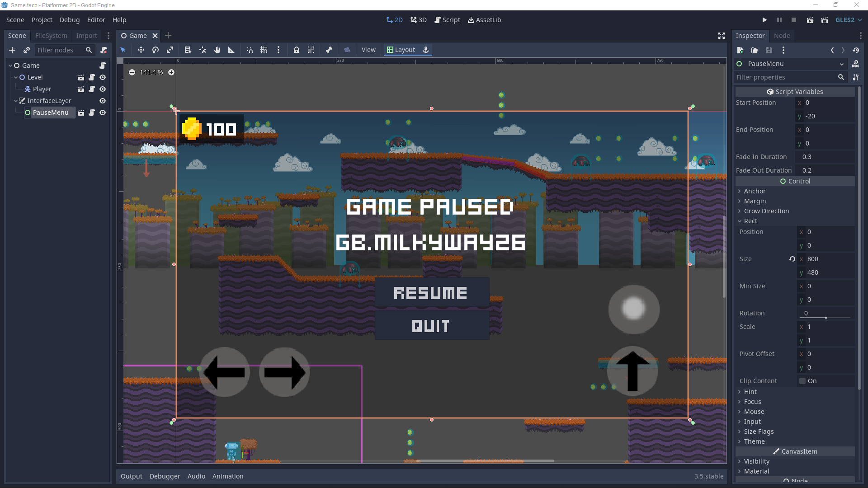Open the Level node's script
This screenshot has width=868, height=488.
click(x=92, y=77)
